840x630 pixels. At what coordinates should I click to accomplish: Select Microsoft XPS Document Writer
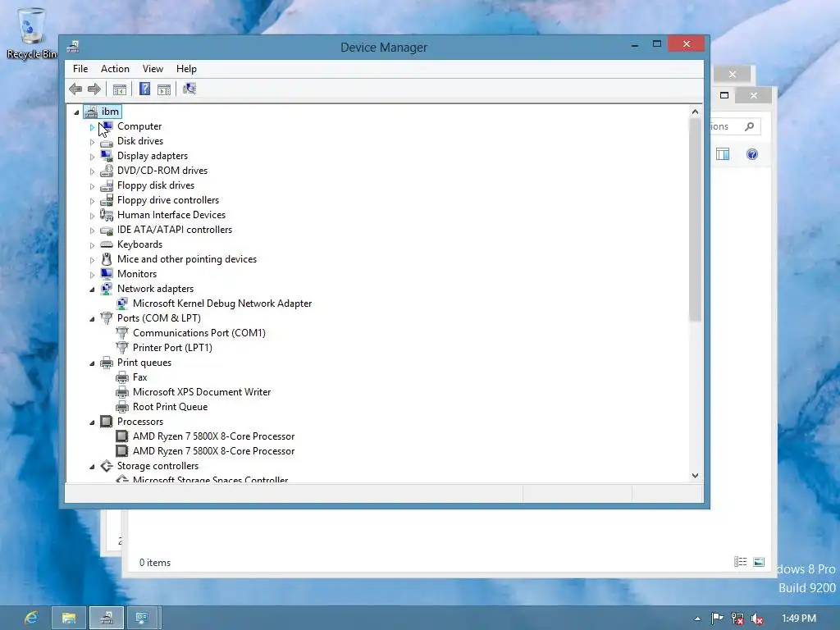(202, 392)
